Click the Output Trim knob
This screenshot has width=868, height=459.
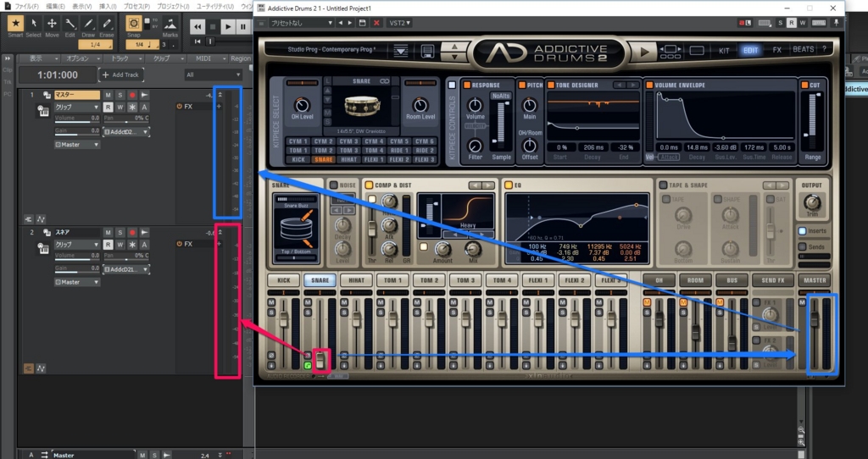click(811, 202)
